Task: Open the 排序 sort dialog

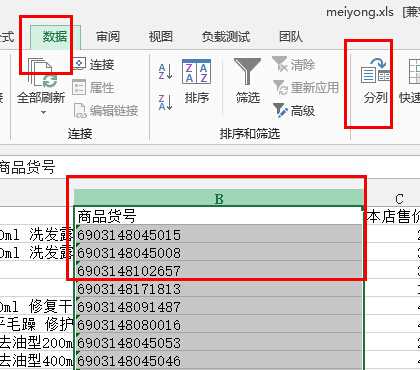Action: [197, 82]
